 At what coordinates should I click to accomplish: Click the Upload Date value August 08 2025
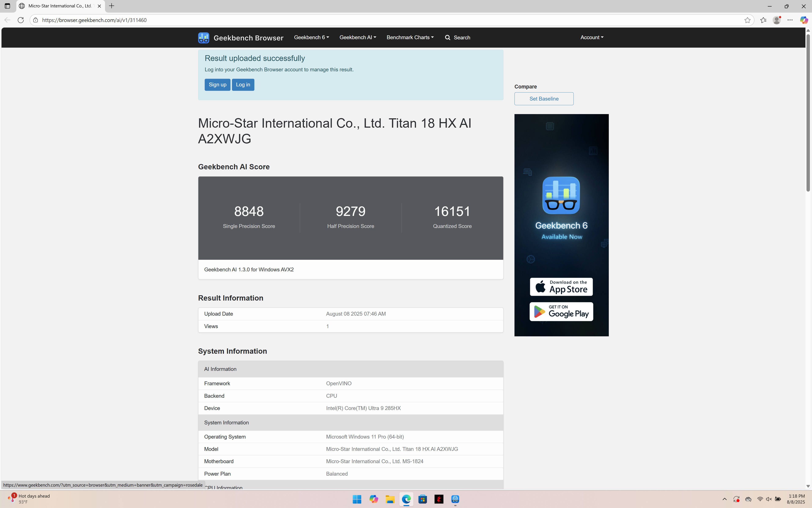356,314
